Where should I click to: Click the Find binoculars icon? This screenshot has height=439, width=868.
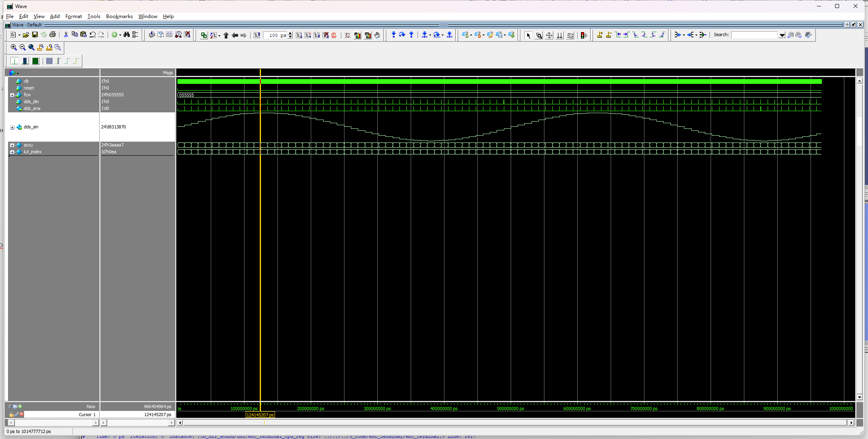click(x=126, y=35)
